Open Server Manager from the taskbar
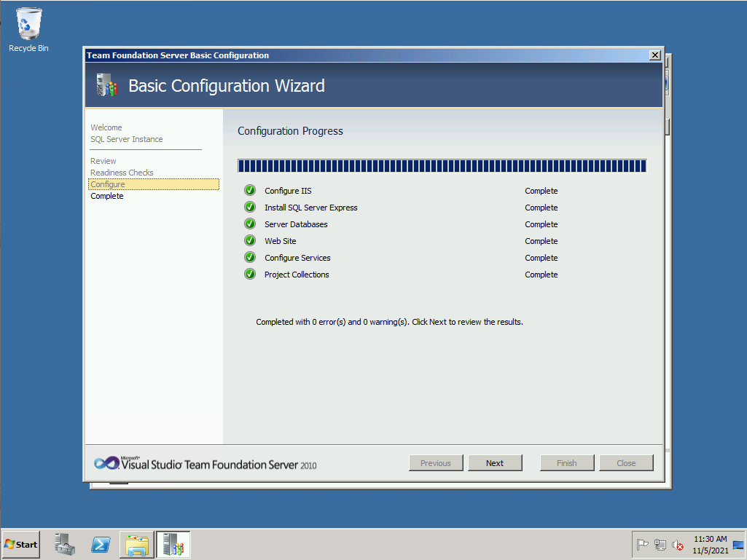The height and width of the screenshot is (560, 747). coord(66,544)
